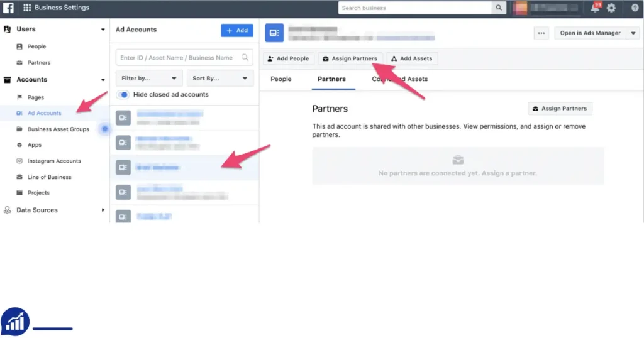
Task: Switch to the Connected Assets tab
Action: pos(399,79)
